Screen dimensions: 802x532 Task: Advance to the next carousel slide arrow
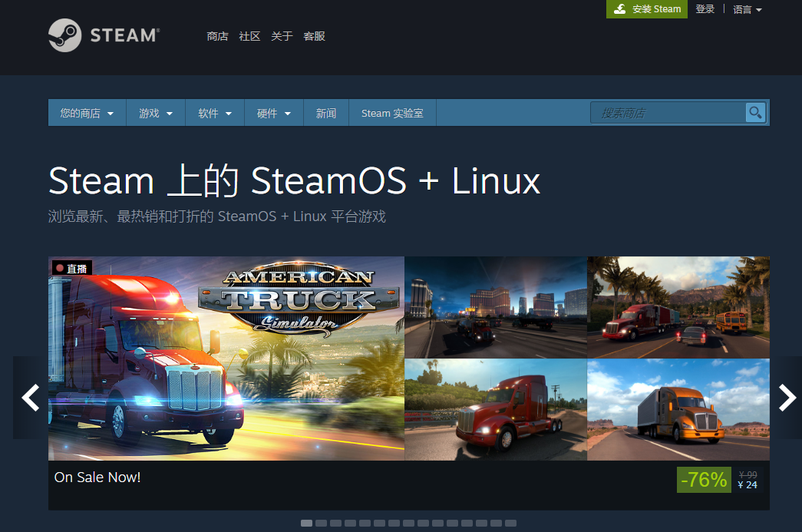pyautogui.click(x=787, y=398)
